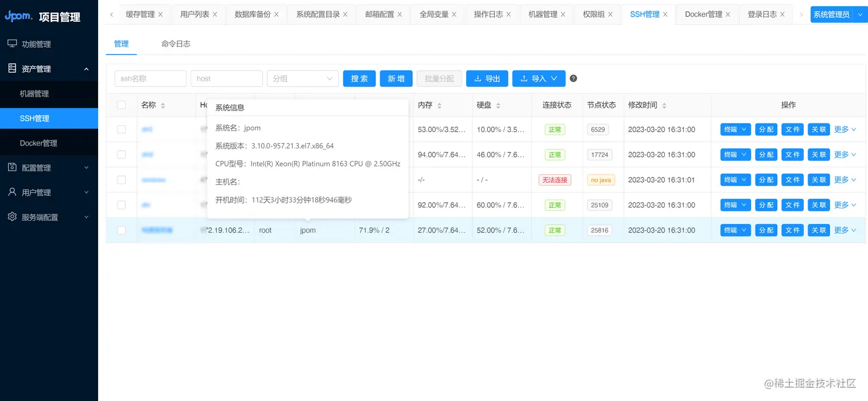Click inside the ssh名称 input field
Image resolution: width=868 pixels, height=401 pixels.
pyautogui.click(x=150, y=78)
